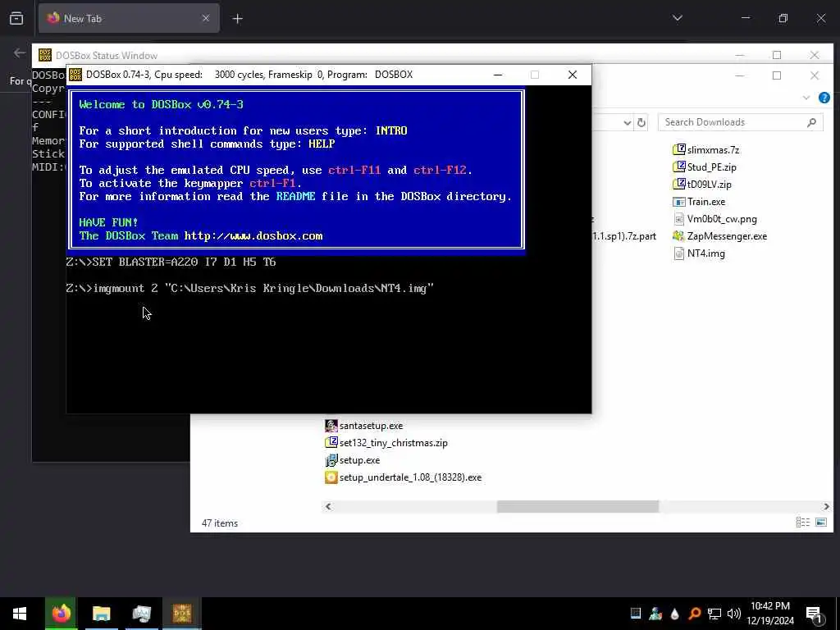
Task: Select the NT4.img file icon
Action: (x=678, y=253)
